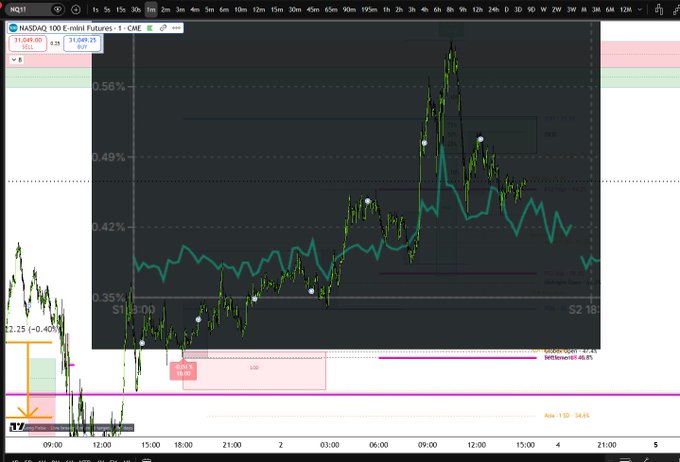Select the 15s timeframe
The height and width of the screenshot is (462, 680).
[x=121, y=9]
